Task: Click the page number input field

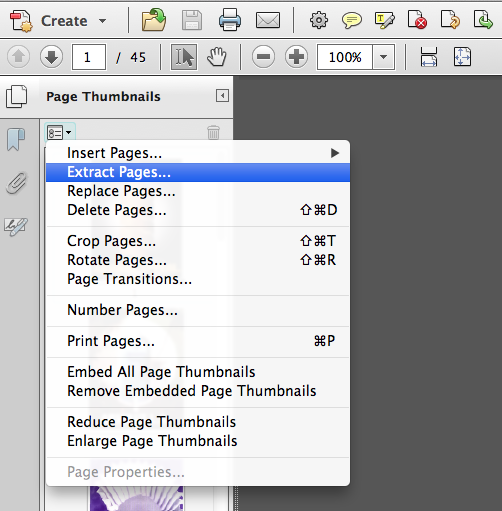Action: (x=89, y=57)
